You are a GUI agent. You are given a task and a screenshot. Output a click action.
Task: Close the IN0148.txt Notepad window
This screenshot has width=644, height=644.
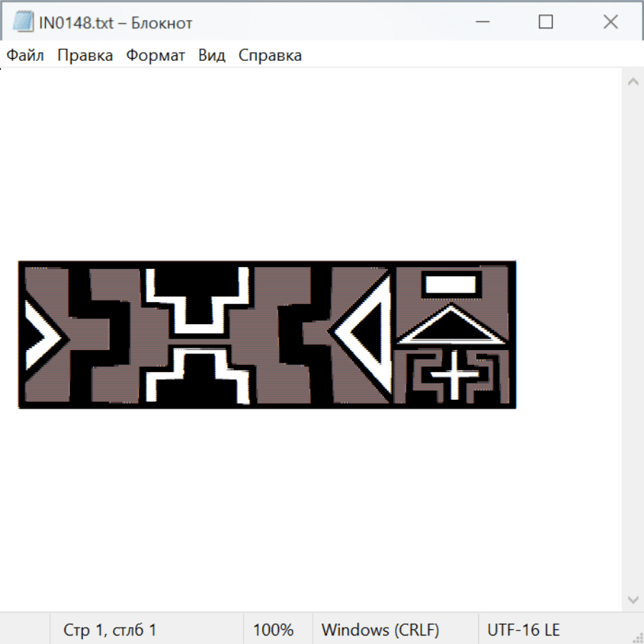tap(610, 22)
